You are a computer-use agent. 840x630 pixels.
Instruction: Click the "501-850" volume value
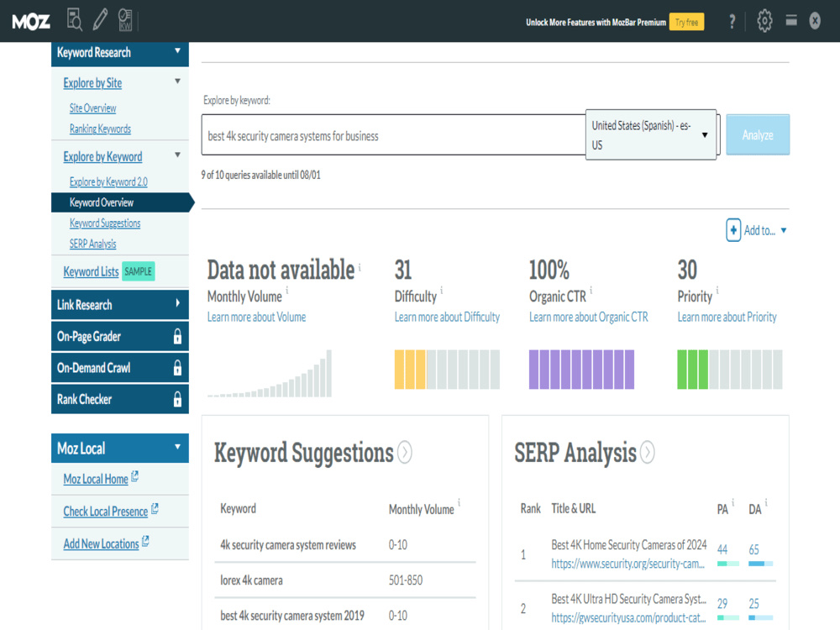[406, 580]
